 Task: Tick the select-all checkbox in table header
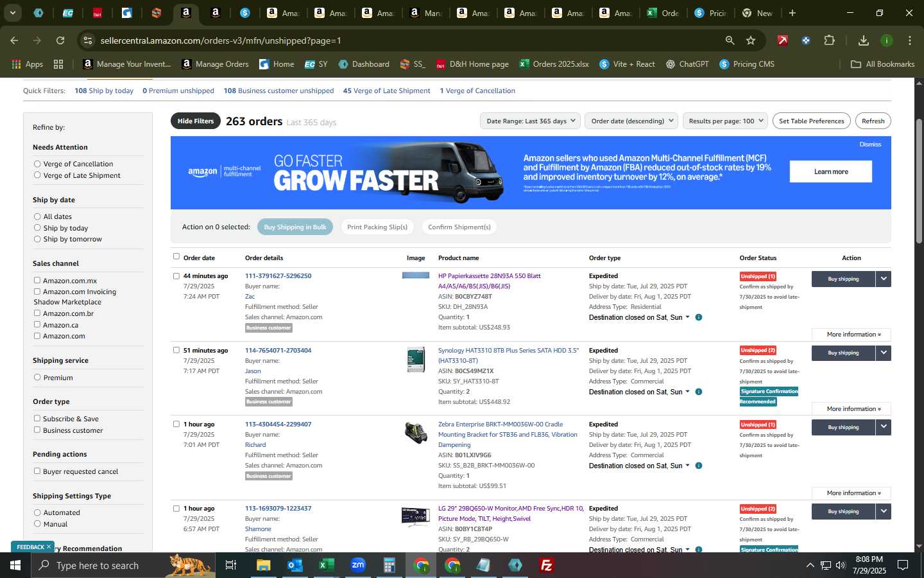(x=176, y=256)
